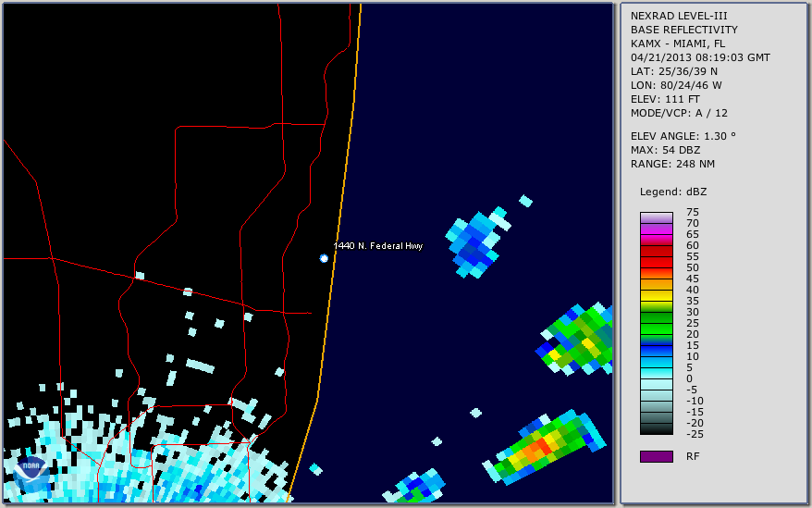Click the KAMX - MIAMI, FL line

(678, 43)
